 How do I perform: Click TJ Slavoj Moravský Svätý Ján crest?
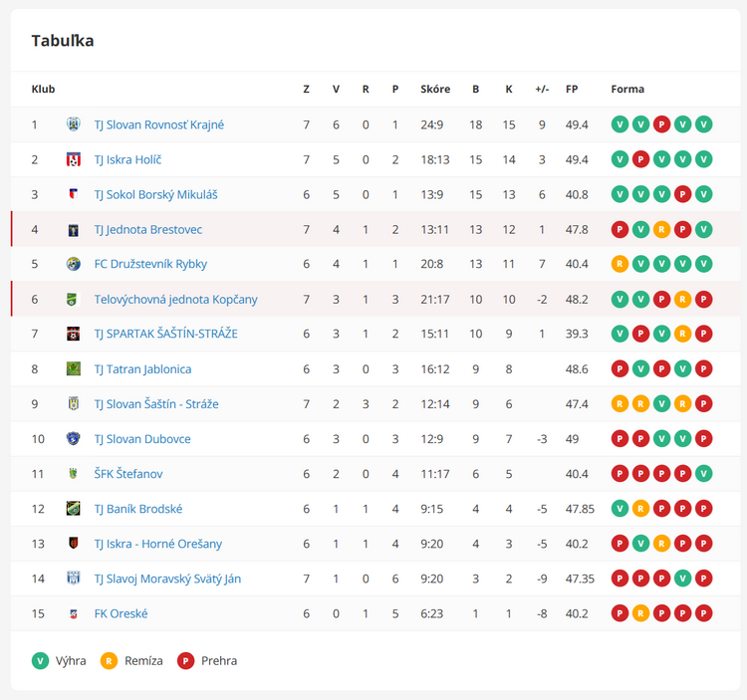coord(73,579)
